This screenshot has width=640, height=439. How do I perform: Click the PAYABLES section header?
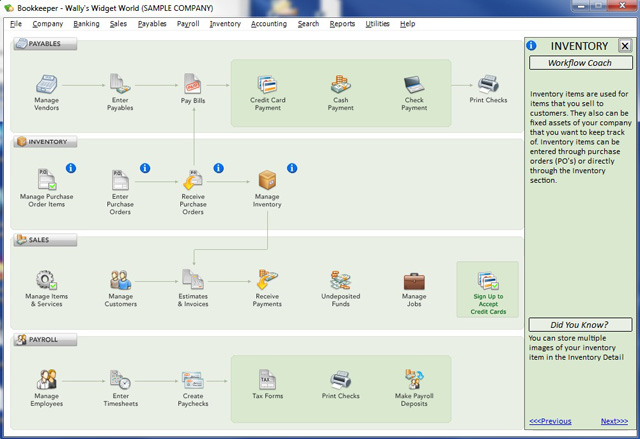pos(45,44)
